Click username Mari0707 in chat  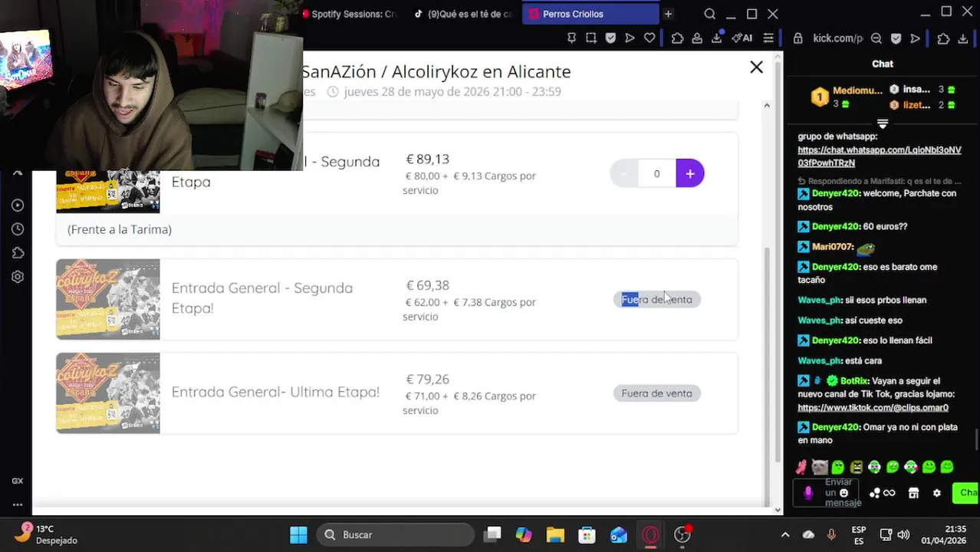point(832,247)
